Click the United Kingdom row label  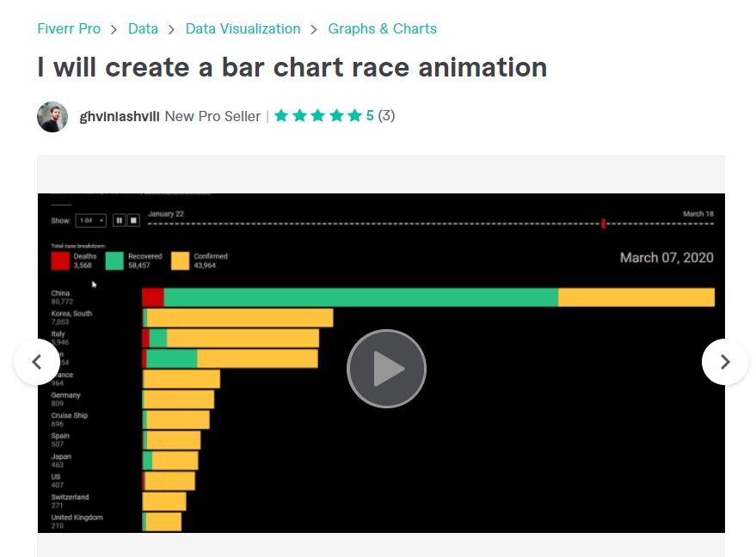click(x=77, y=517)
